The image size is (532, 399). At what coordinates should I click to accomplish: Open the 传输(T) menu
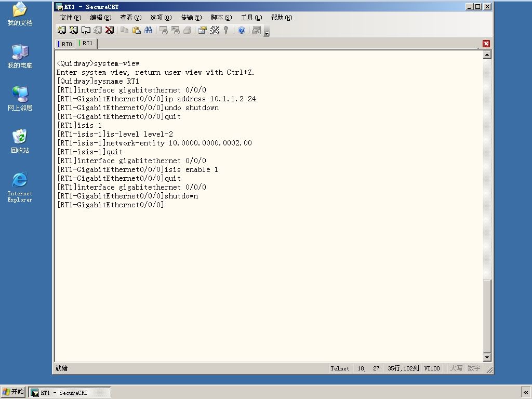point(191,17)
